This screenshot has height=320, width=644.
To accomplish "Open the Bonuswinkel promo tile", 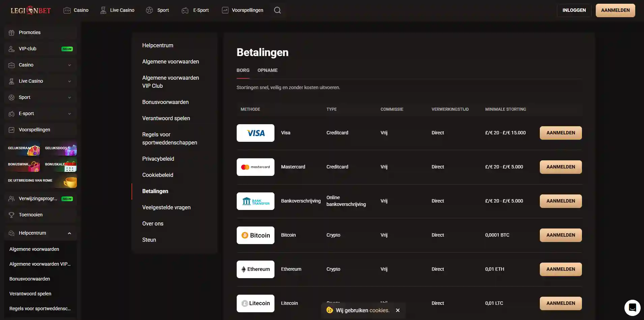I will (22, 165).
